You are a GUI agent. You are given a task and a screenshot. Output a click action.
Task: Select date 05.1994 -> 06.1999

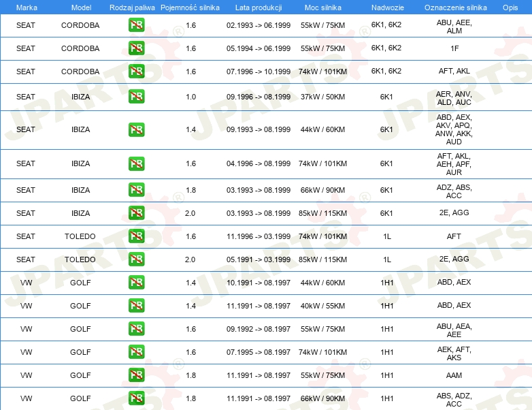259,48
